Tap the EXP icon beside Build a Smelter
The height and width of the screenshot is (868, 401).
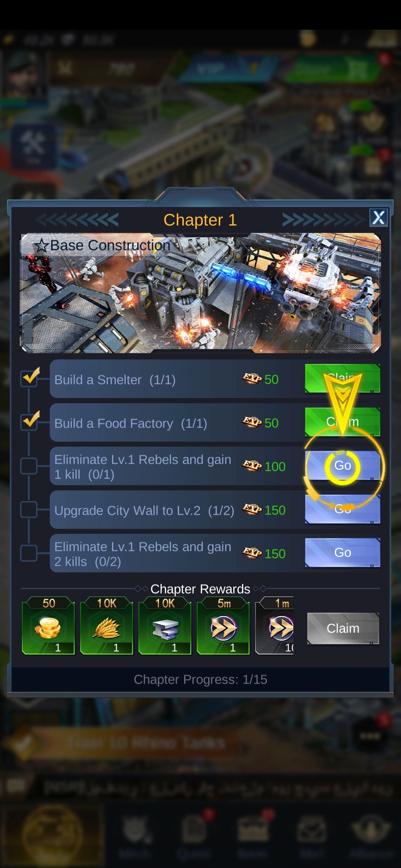252,378
